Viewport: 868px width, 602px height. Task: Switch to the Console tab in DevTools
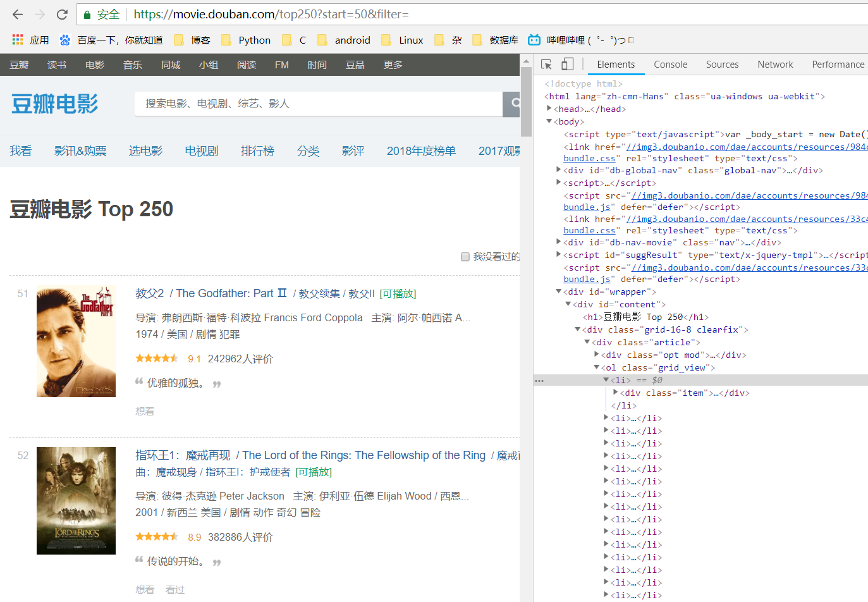point(670,64)
